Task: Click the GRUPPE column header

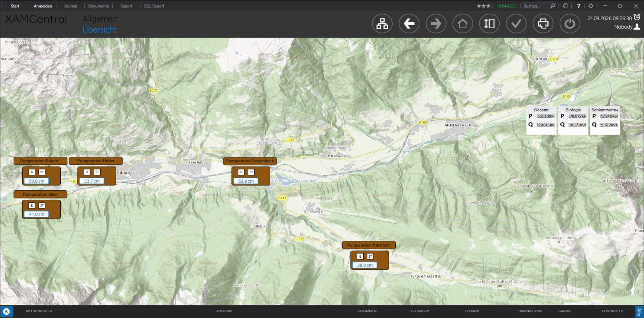Action: click(x=564, y=311)
